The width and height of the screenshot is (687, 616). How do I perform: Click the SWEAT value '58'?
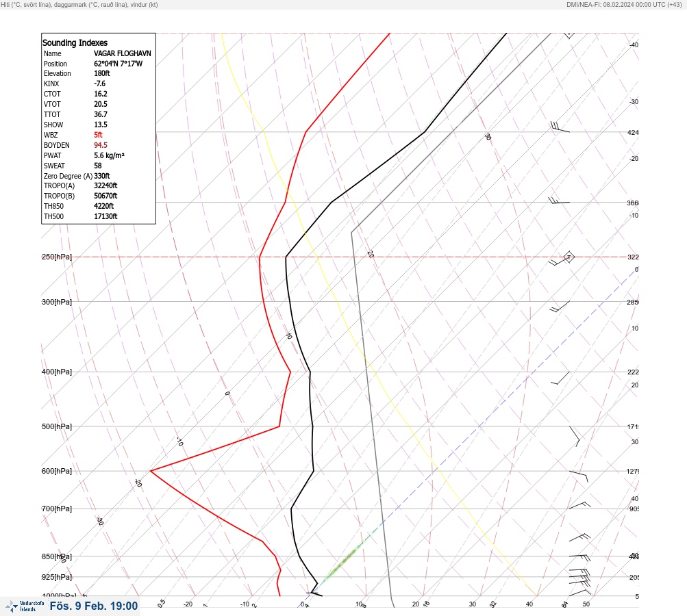coord(98,166)
